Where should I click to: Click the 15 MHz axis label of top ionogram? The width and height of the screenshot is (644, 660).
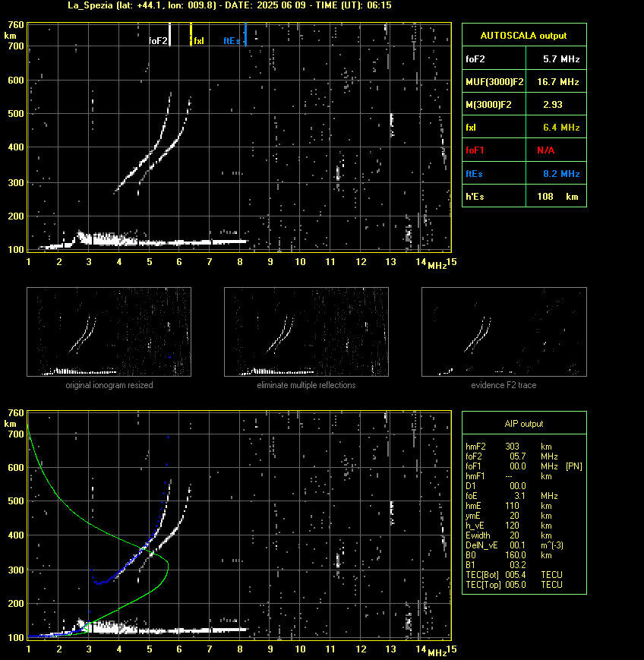click(x=452, y=262)
